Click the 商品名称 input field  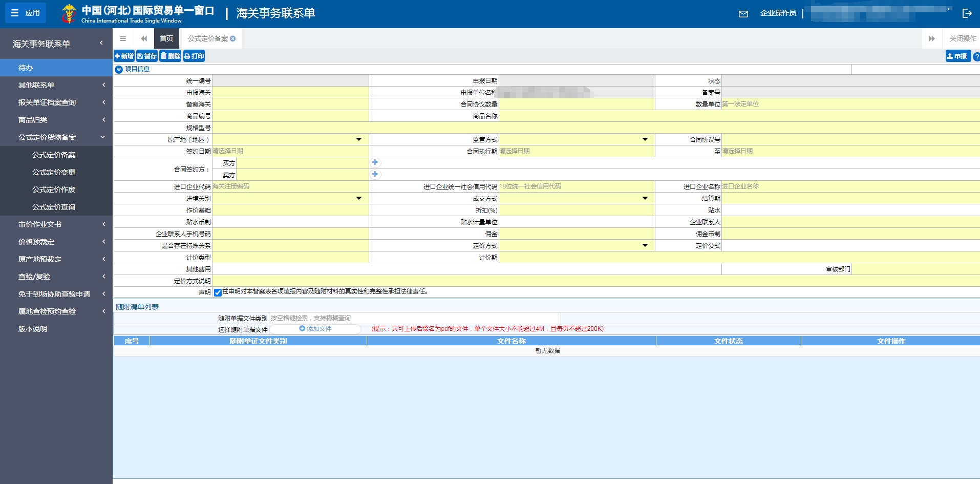pos(737,116)
